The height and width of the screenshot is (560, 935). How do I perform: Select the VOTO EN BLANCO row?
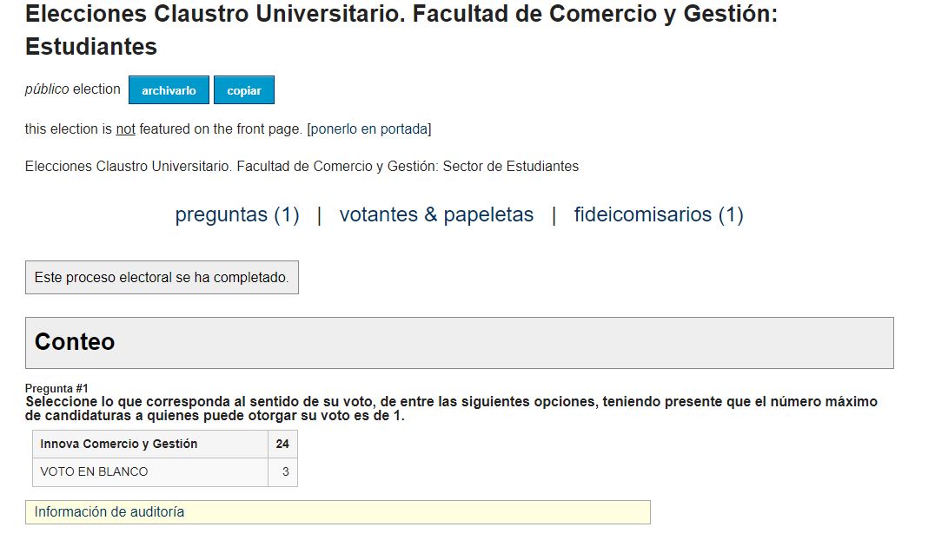(x=164, y=471)
